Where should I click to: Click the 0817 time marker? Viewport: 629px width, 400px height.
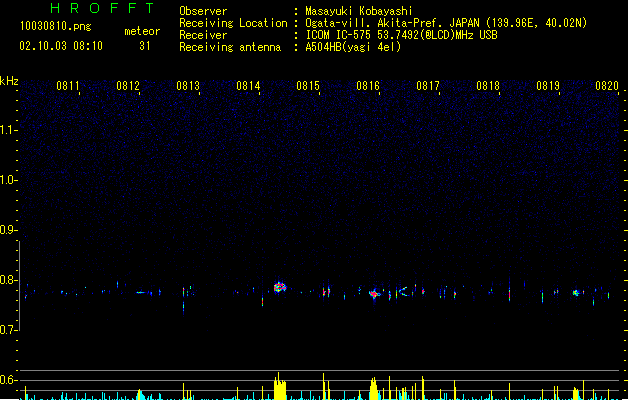428,86
